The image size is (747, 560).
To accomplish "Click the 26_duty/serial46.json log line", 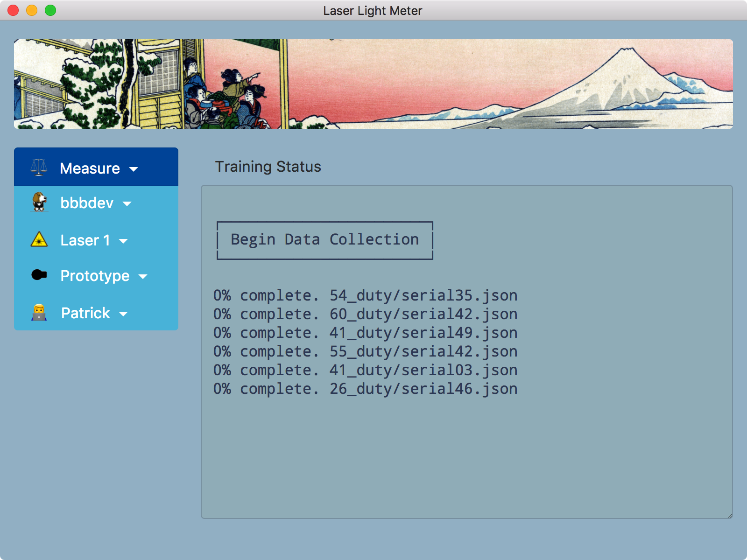I will coord(366,389).
